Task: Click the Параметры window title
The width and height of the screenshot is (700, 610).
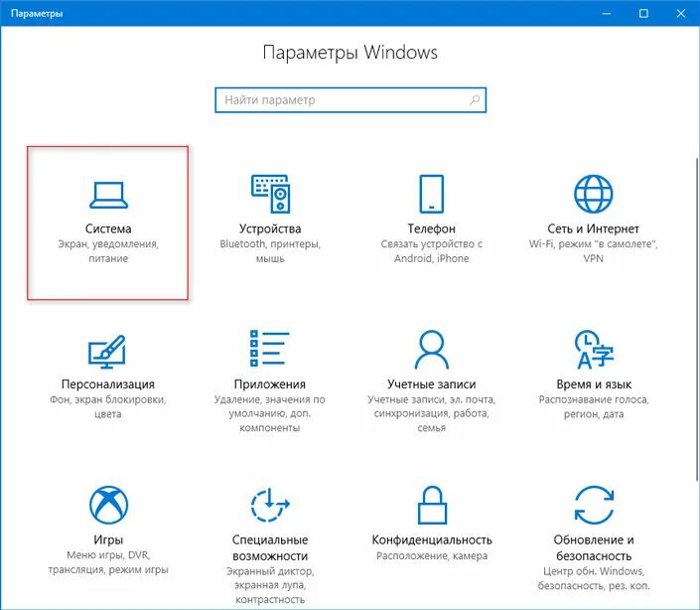Action: pos(37,13)
